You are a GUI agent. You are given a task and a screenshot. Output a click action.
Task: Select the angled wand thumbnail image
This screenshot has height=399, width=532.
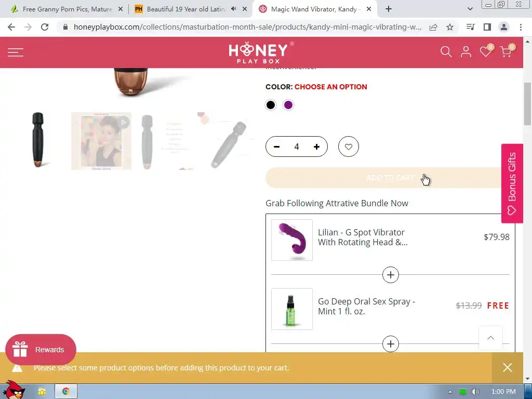coord(227,140)
